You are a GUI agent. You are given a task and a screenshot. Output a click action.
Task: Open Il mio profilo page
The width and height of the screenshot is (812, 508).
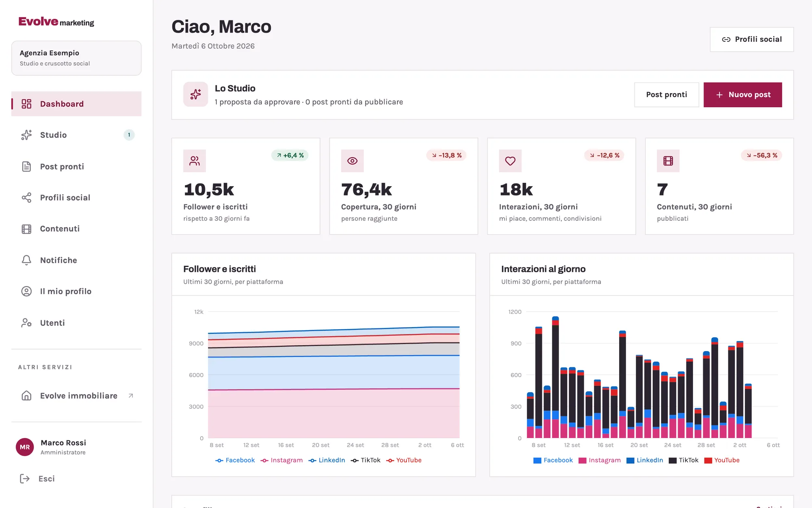coord(76,291)
